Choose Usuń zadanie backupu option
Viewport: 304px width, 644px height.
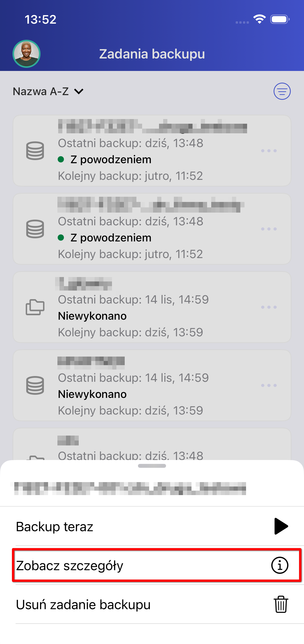coord(152,604)
